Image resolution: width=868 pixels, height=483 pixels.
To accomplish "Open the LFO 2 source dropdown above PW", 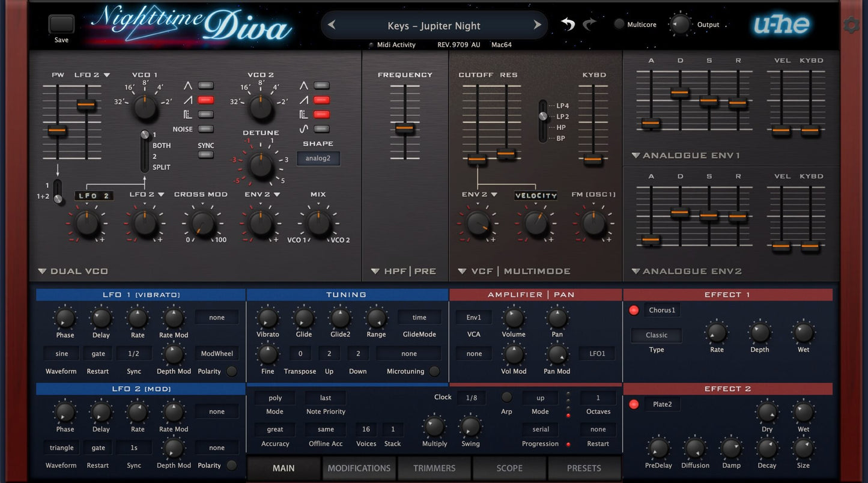I will (x=92, y=75).
